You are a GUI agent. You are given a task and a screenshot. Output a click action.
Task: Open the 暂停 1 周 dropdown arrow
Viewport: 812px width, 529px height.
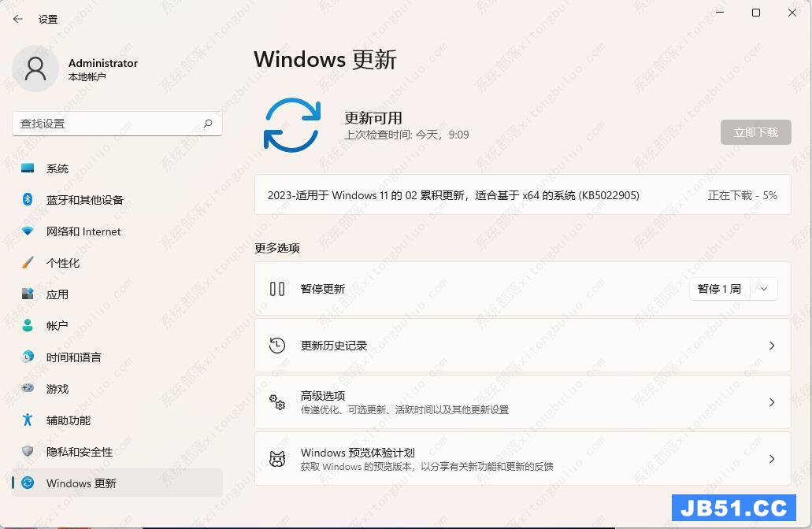764,289
